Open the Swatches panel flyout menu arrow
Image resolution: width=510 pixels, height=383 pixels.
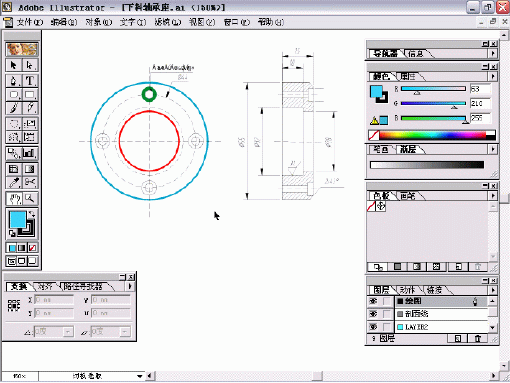[493, 196]
